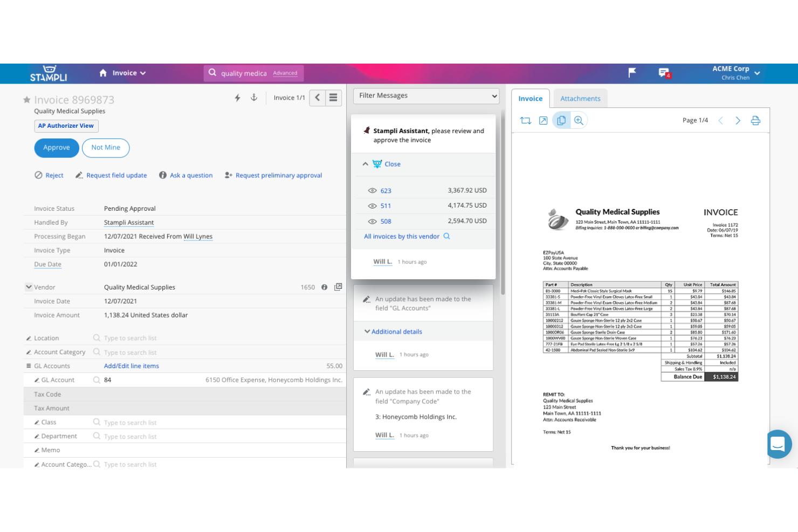Click the flag icon in header

click(632, 72)
